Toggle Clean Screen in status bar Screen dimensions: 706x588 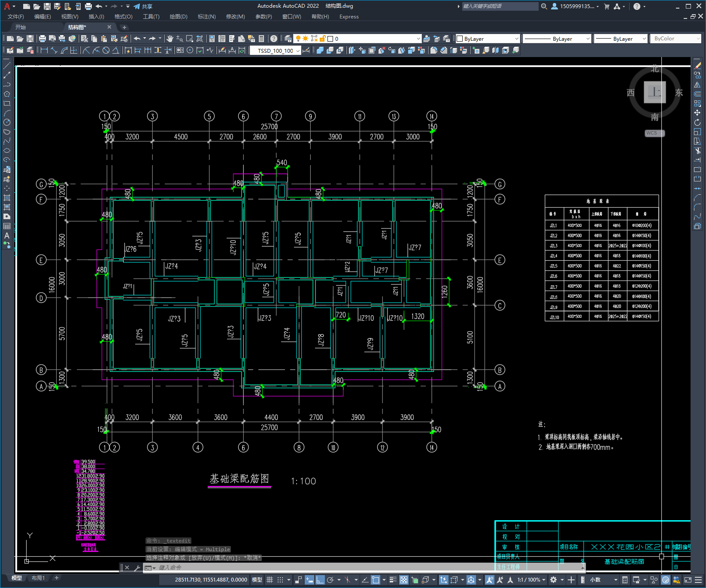point(688,580)
